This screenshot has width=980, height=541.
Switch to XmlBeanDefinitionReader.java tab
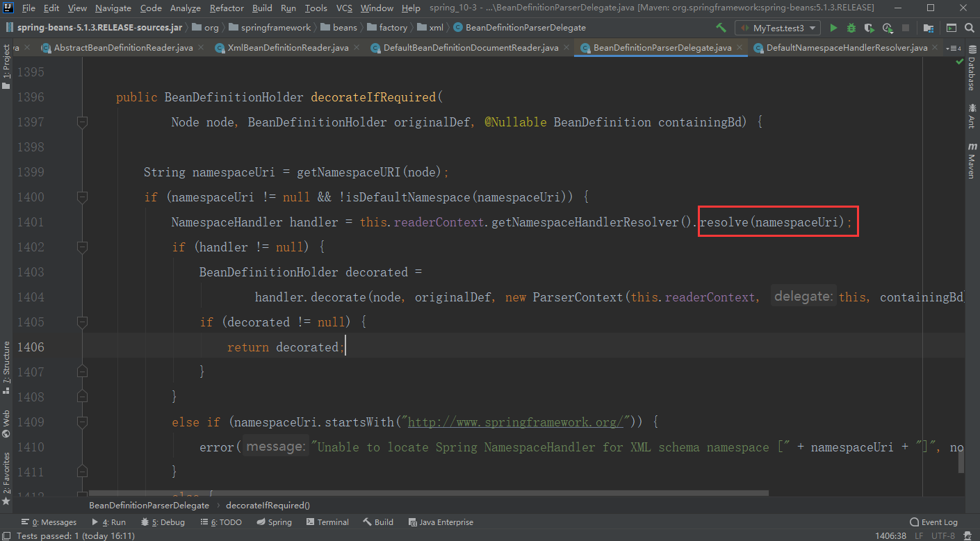[288, 48]
